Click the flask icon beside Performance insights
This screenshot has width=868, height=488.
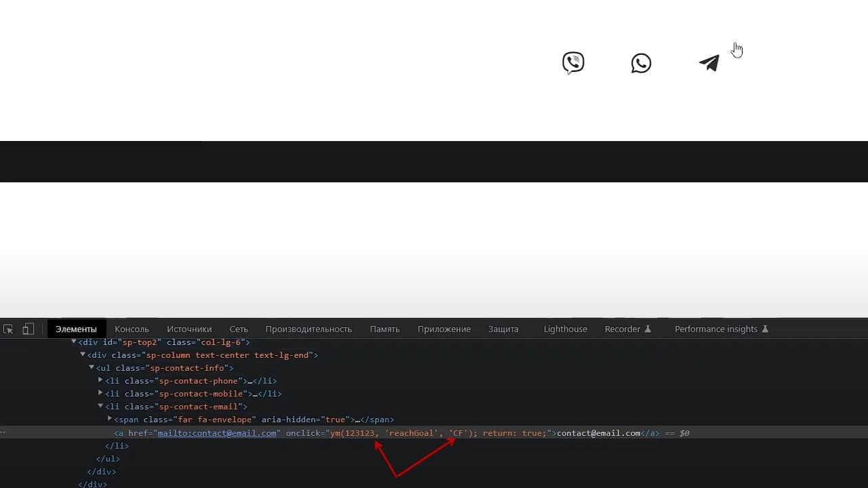pyautogui.click(x=765, y=329)
